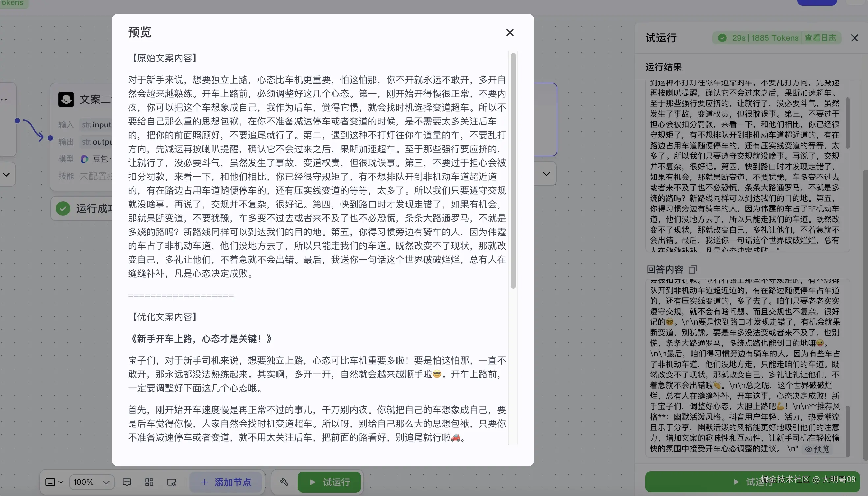Open 查看日志 run log
The width and height of the screenshot is (868, 496).
[820, 38]
